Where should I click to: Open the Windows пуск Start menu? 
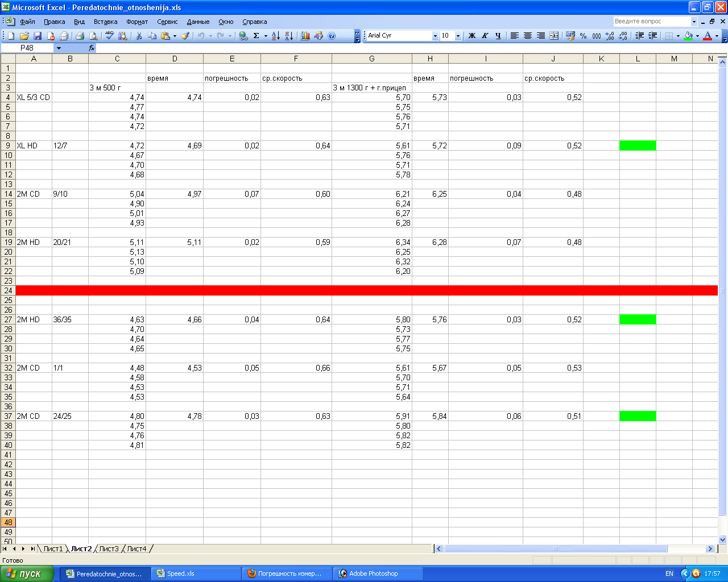[27, 573]
